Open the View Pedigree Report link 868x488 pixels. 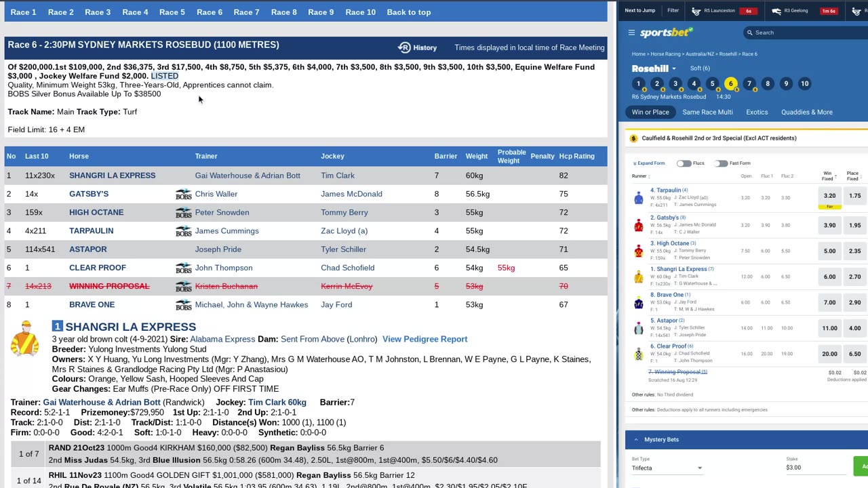point(425,339)
